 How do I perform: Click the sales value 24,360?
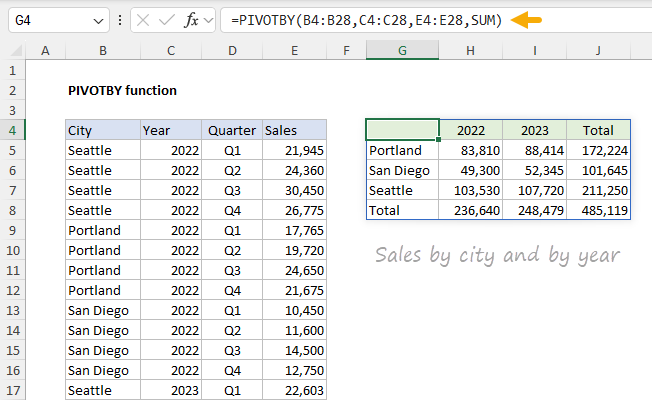294,170
